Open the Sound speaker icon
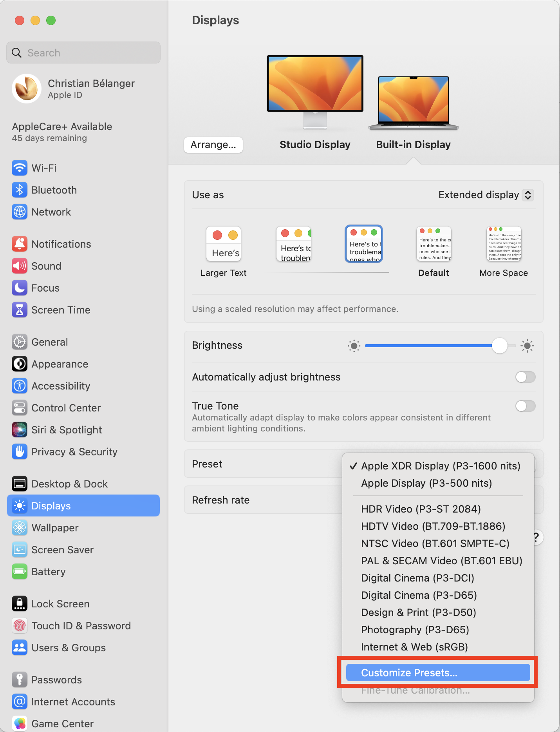 pyautogui.click(x=20, y=266)
